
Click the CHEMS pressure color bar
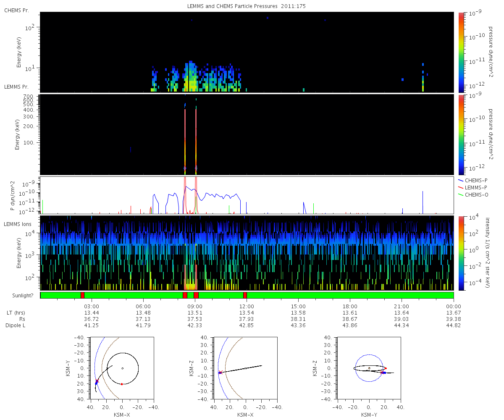[461, 52]
